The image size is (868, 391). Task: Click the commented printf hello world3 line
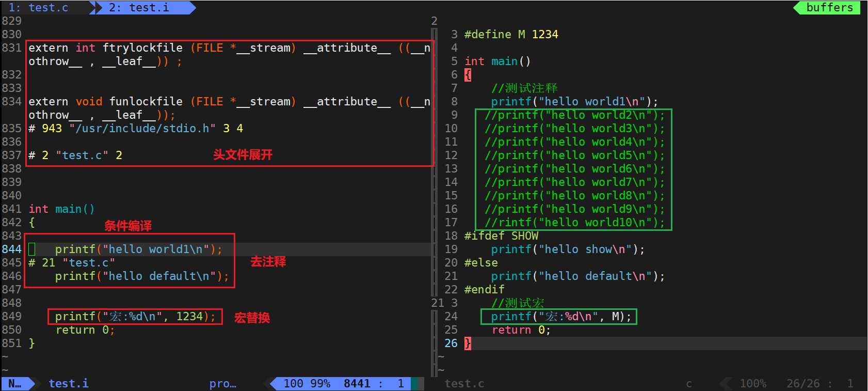pos(575,129)
